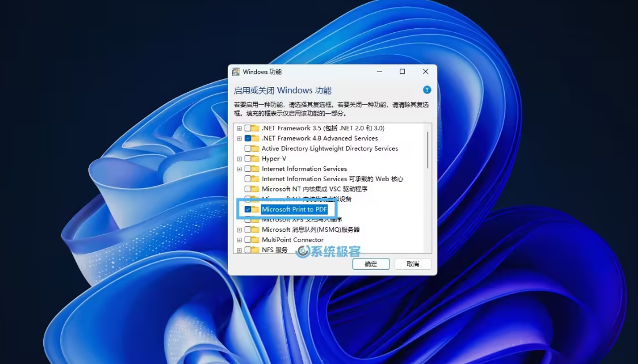The height and width of the screenshot is (364, 638).
Task: Click the Windows 功能 title bar icon
Action: pos(235,72)
